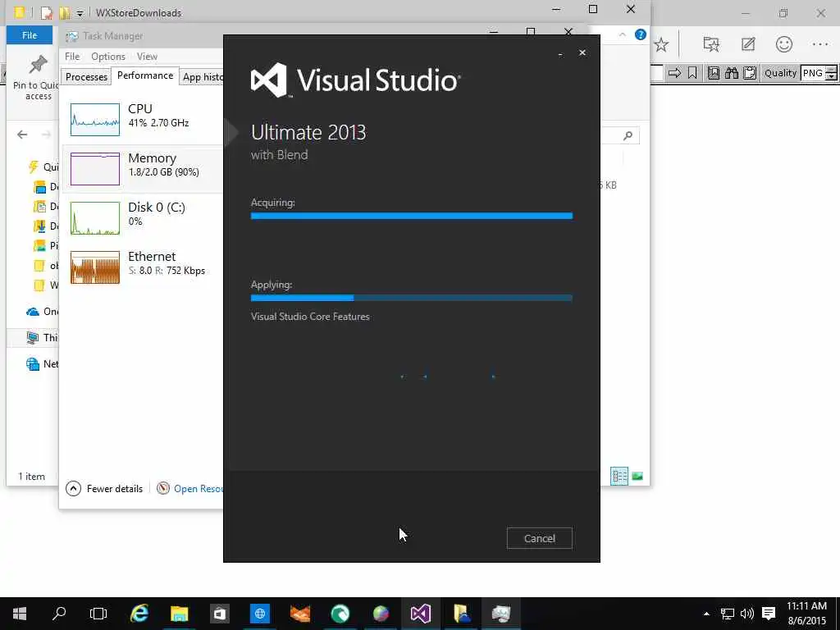The image size is (840, 630).
Task: Collapse Task Manager with Fewer details
Action: [x=104, y=489]
